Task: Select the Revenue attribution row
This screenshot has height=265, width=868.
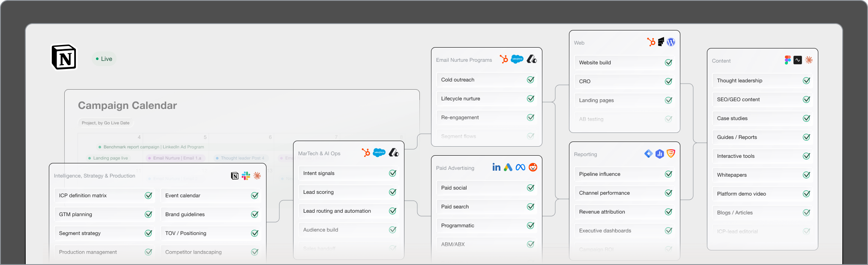Action: pos(625,212)
